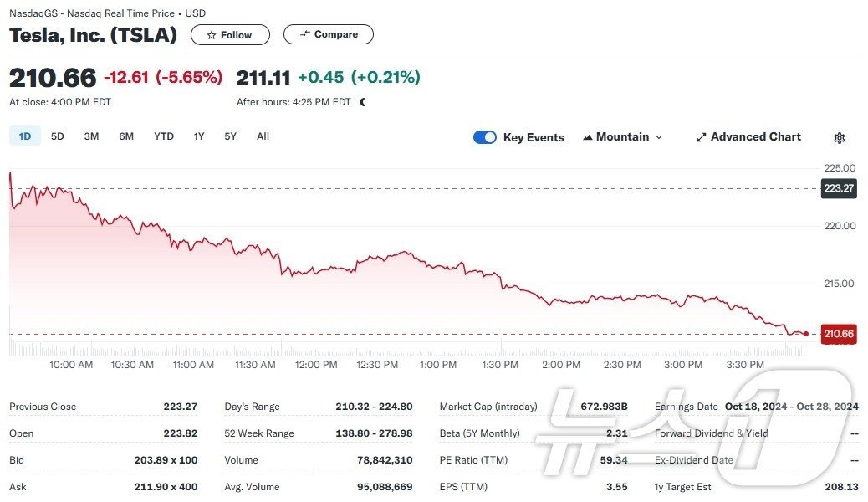The height and width of the screenshot is (502, 868).
Task: Click the star icon on Follow button
Action: pos(212,34)
